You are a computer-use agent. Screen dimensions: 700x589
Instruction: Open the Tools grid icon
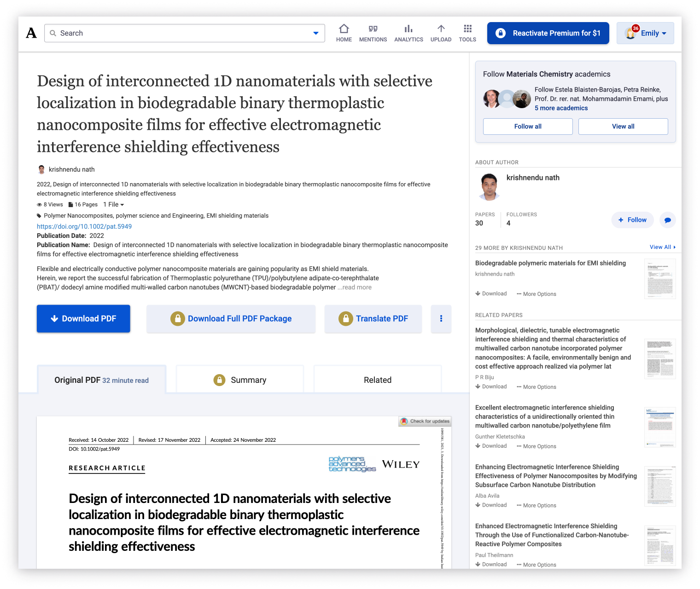tap(467, 29)
